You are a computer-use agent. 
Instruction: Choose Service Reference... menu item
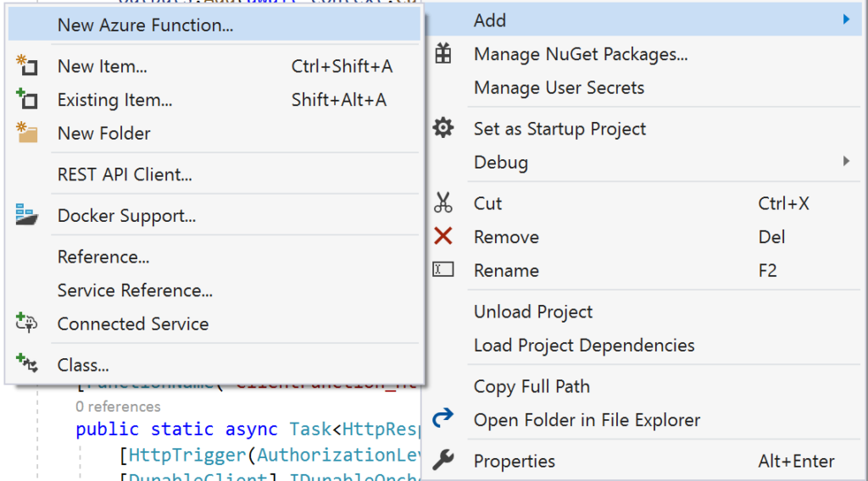click(x=214, y=290)
